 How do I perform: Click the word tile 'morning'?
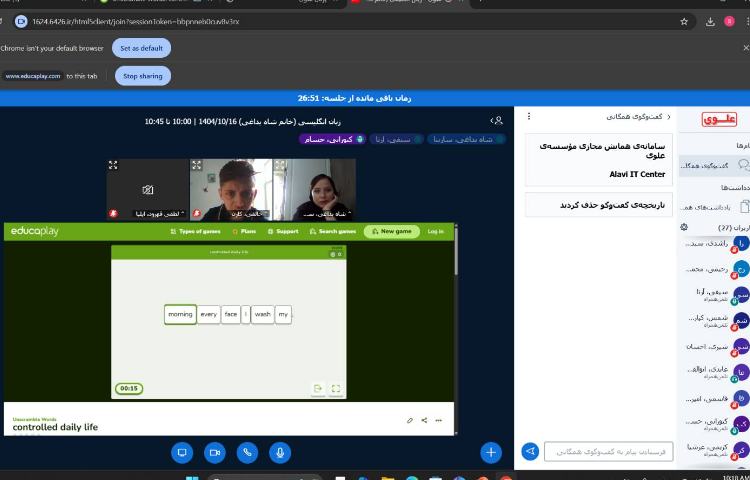(x=180, y=314)
